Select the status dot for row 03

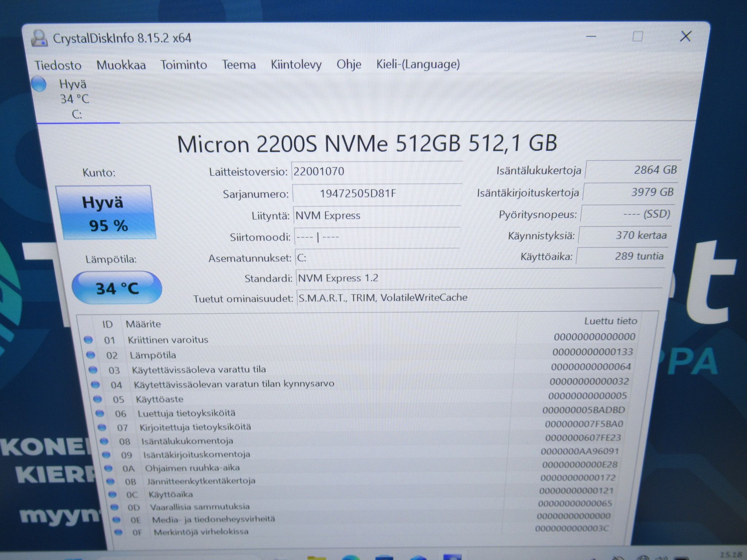click(x=93, y=370)
